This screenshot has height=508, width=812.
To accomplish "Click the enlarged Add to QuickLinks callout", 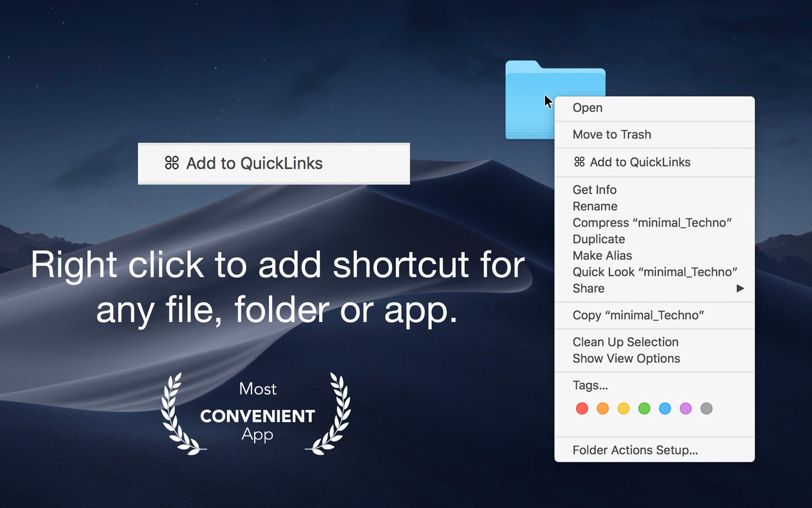I will 274,164.
